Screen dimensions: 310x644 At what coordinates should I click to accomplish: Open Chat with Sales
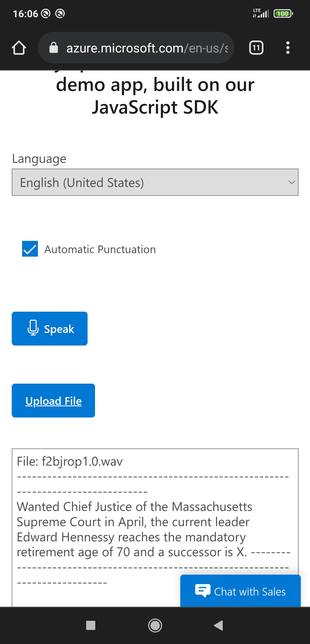click(241, 591)
